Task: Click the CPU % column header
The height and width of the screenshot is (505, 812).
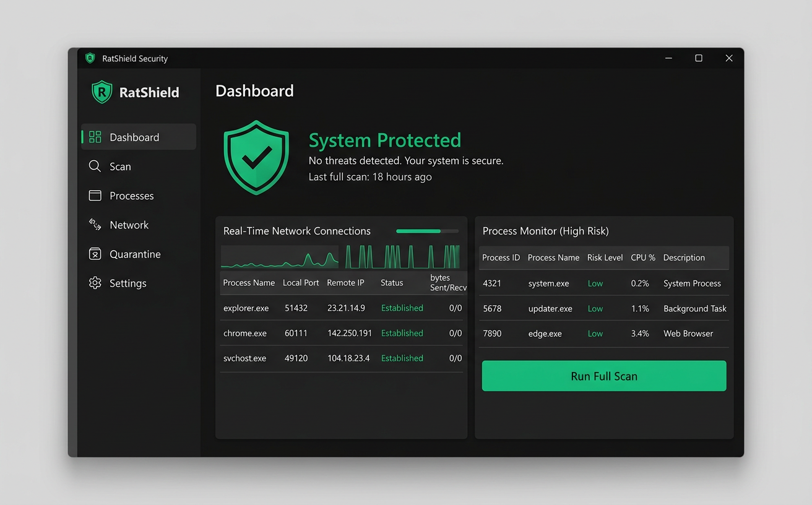Action: coord(643,257)
